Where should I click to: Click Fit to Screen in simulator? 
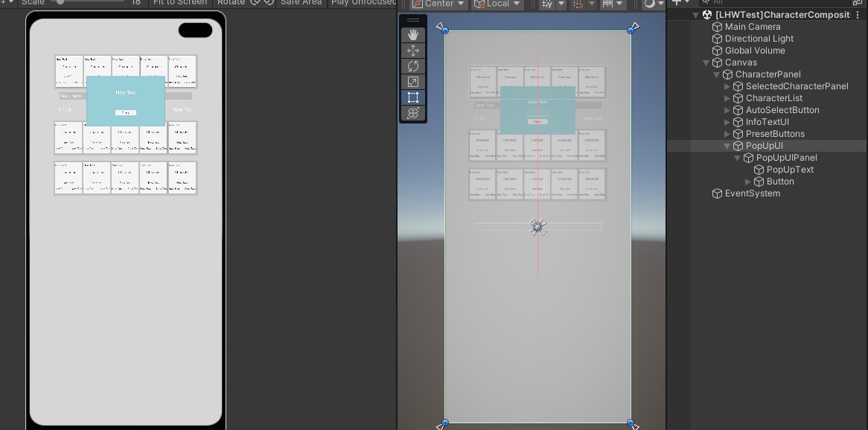180,2
